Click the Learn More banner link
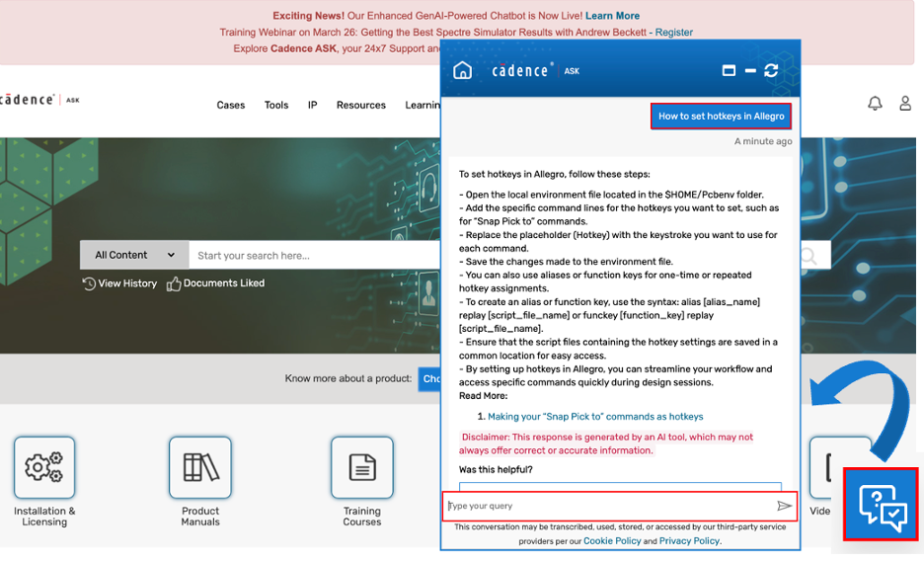 click(612, 16)
